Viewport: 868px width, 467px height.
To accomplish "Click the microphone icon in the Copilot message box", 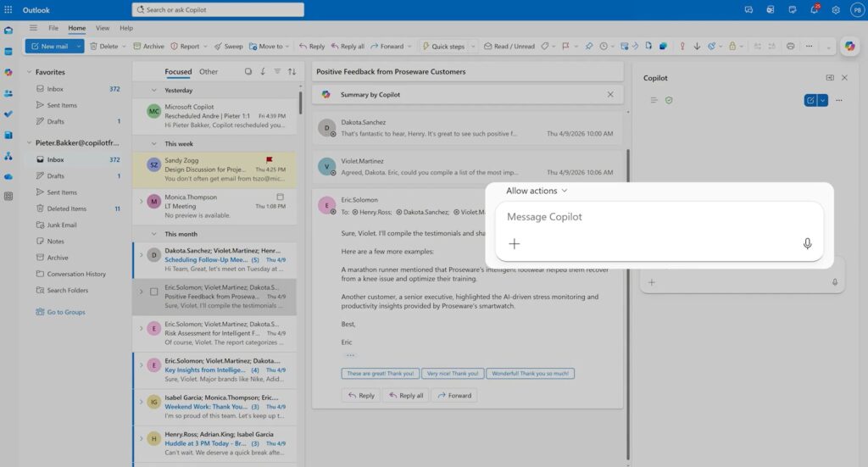I will [807, 244].
